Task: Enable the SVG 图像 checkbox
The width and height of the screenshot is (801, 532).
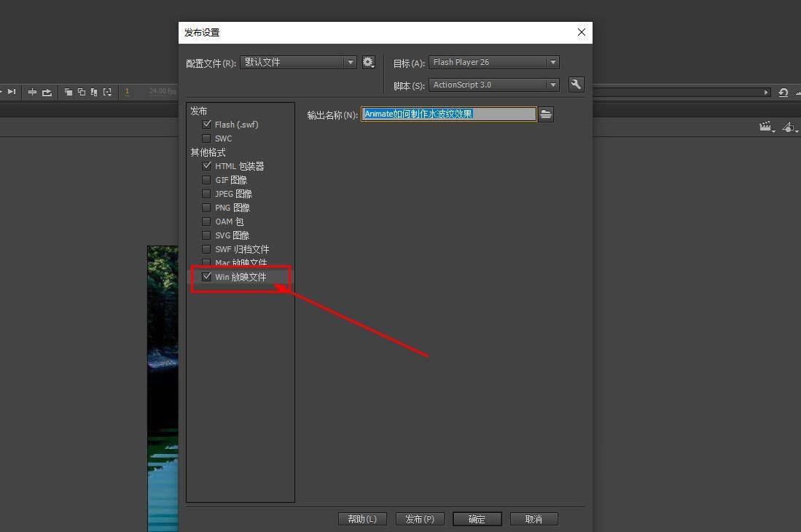Action: [207, 235]
